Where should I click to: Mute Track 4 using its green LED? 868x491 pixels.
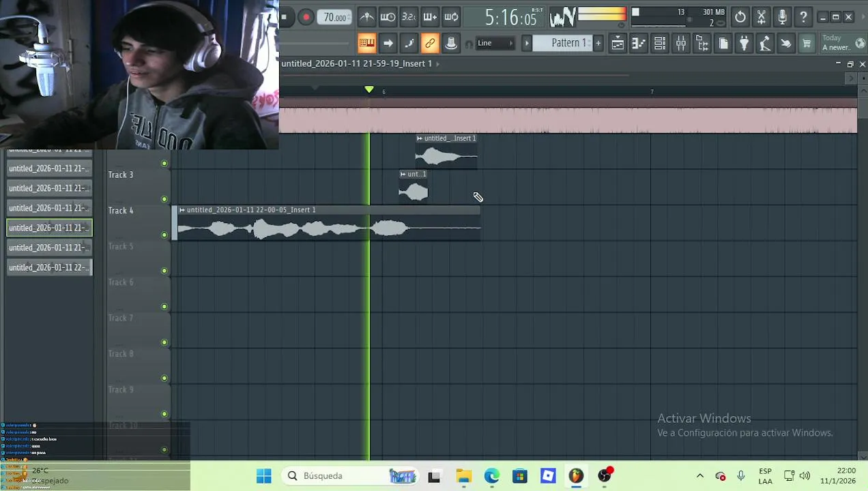pos(164,235)
